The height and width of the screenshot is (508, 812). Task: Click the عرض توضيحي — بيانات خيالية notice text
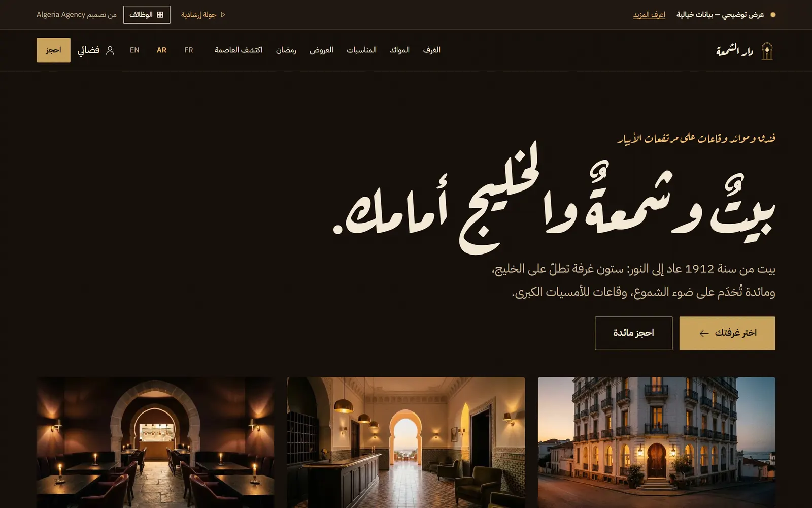(x=720, y=15)
